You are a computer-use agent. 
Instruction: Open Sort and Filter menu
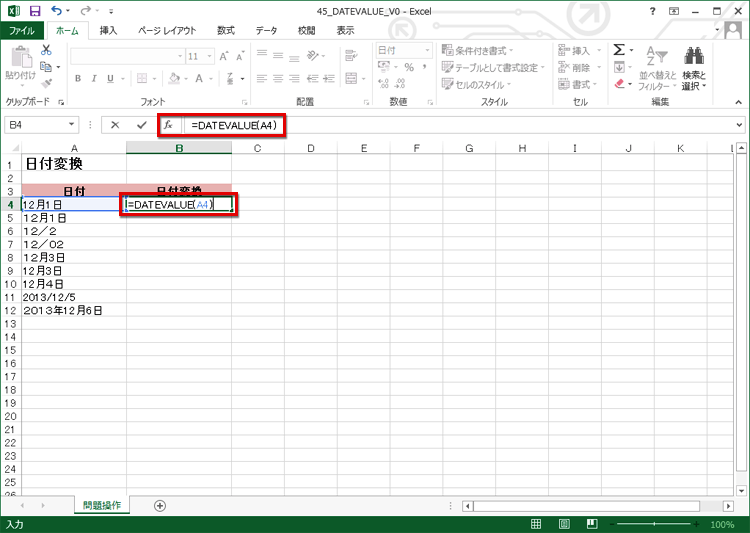pyautogui.click(x=657, y=67)
